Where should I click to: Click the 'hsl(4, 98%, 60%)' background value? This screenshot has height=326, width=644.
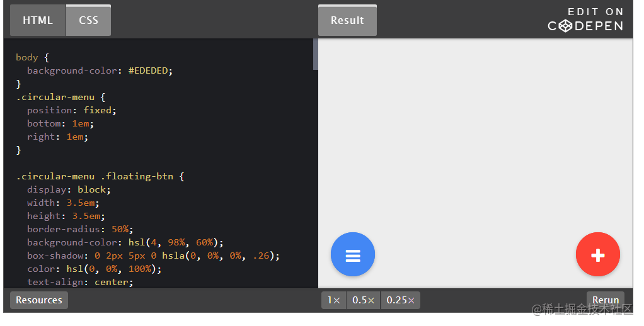173,242
